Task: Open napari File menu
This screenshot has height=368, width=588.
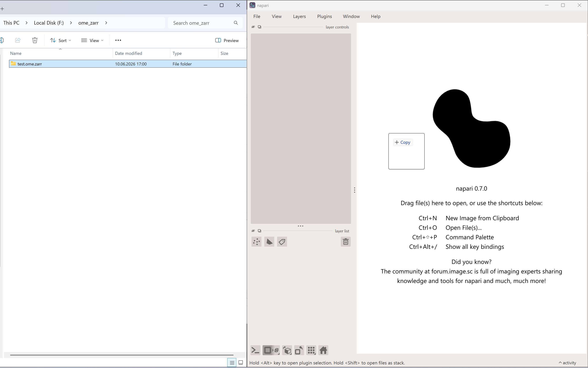Action: (257, 16)
